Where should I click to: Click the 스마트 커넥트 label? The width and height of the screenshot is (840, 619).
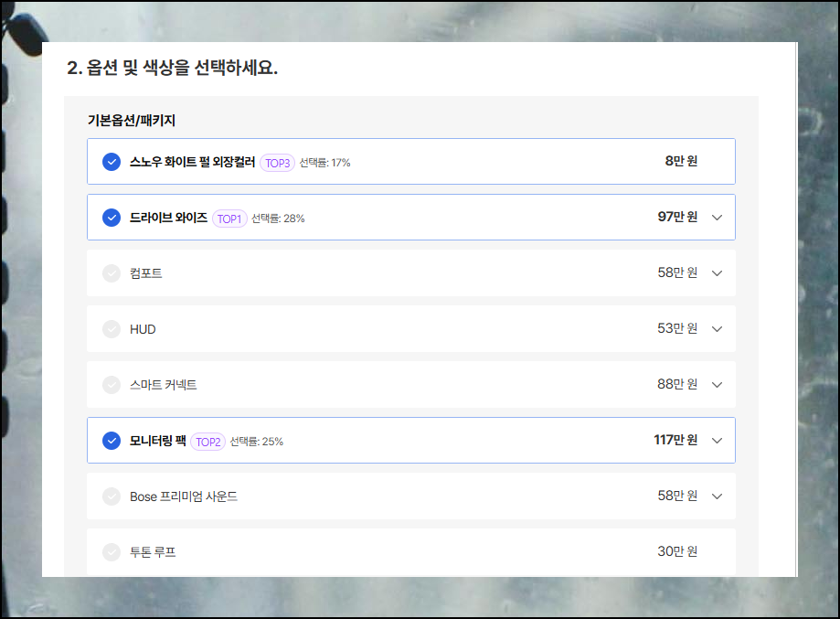click(164, 385)
